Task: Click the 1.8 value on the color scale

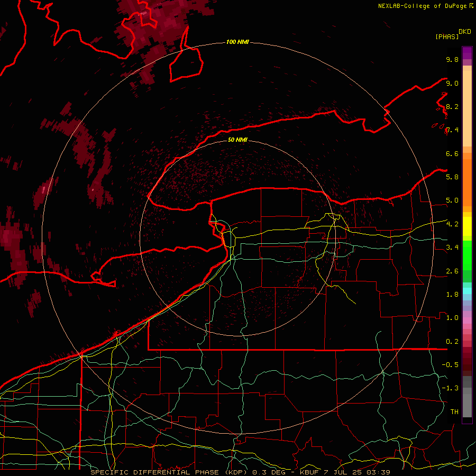Action: [452, 295]
